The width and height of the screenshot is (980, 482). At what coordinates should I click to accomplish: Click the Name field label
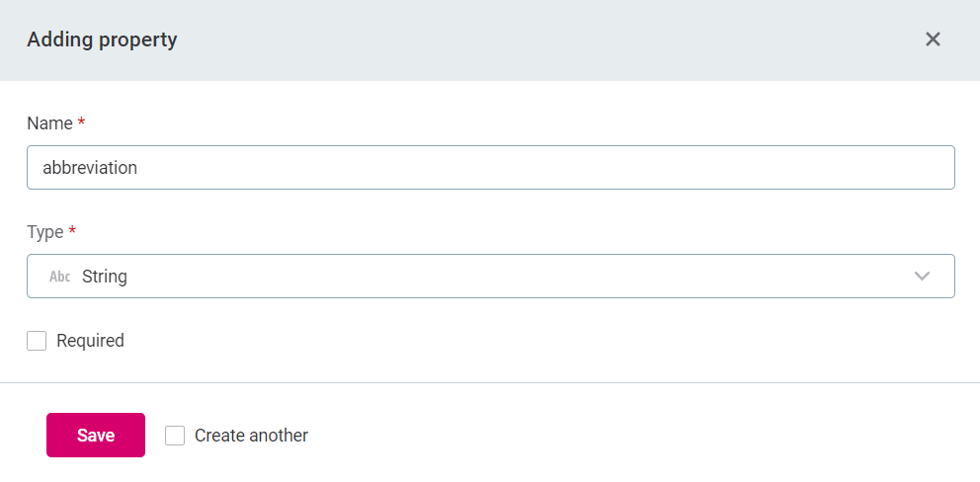coord(49,123)
